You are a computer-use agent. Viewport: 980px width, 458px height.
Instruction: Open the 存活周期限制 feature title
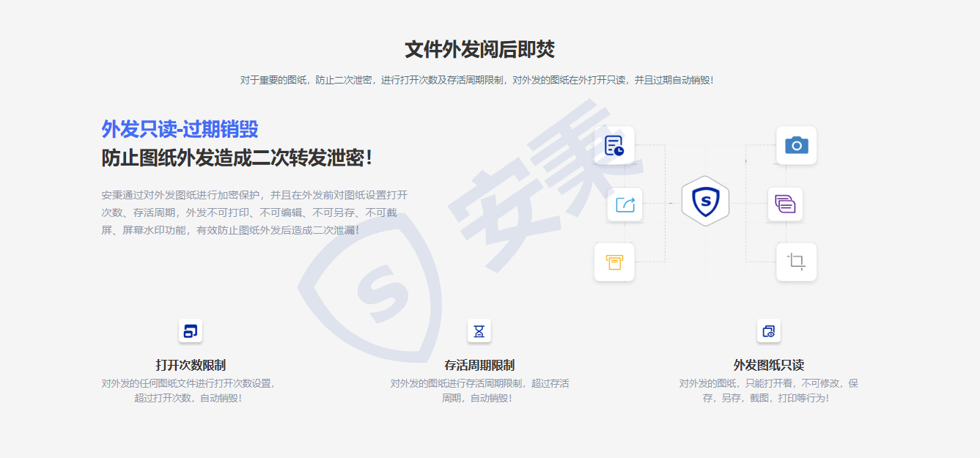tap(479, 365)
